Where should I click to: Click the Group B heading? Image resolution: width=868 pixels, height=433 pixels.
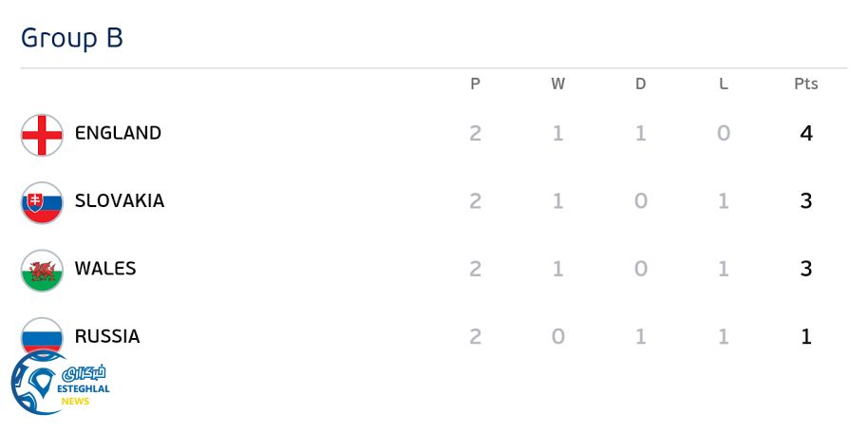pyautogui.click(x=72, y=38)
